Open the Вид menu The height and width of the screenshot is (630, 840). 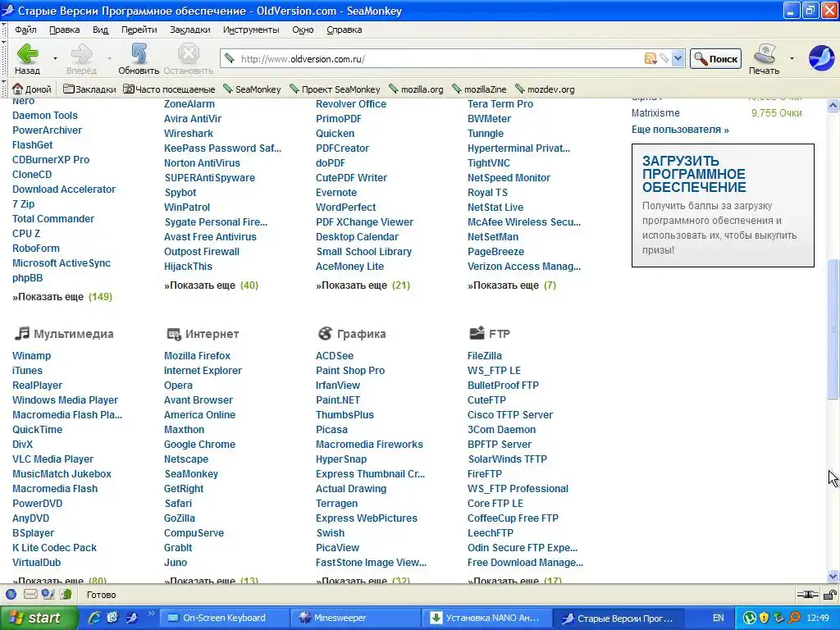pos(100,30)
